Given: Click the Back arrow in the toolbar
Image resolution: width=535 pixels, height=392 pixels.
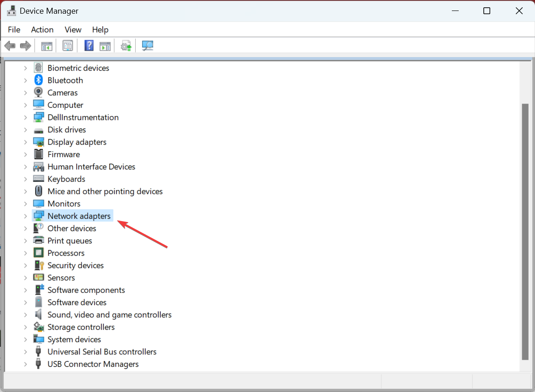Looking at the screenshot, I should [10, 46].
